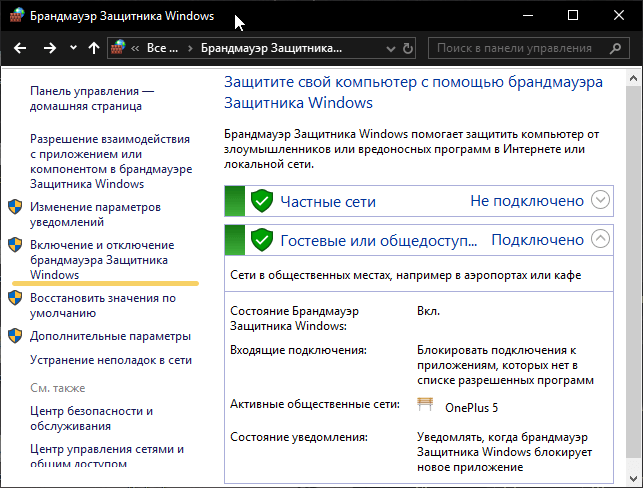Click the firewall icon in the title bar
Viewport: 643px width, 488px height.
15,17
